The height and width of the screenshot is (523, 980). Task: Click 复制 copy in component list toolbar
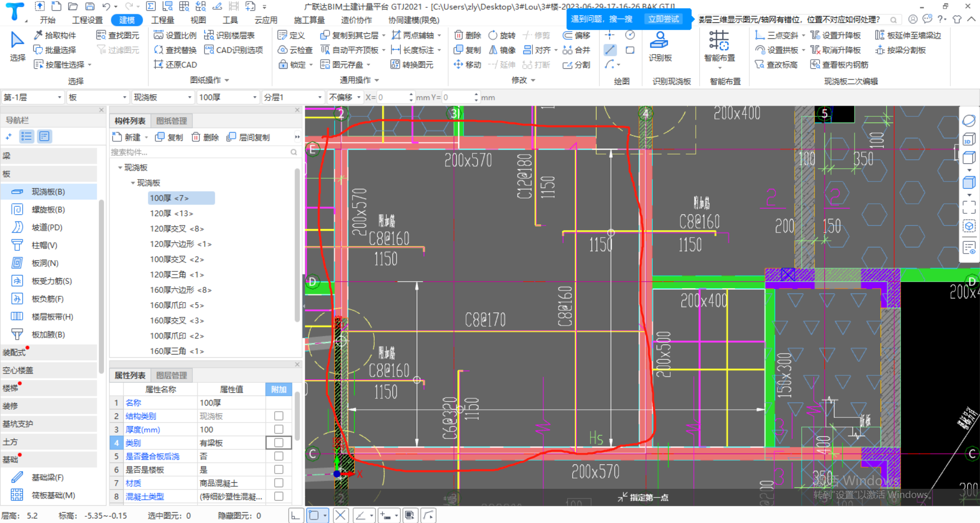(x=169, y=137)
